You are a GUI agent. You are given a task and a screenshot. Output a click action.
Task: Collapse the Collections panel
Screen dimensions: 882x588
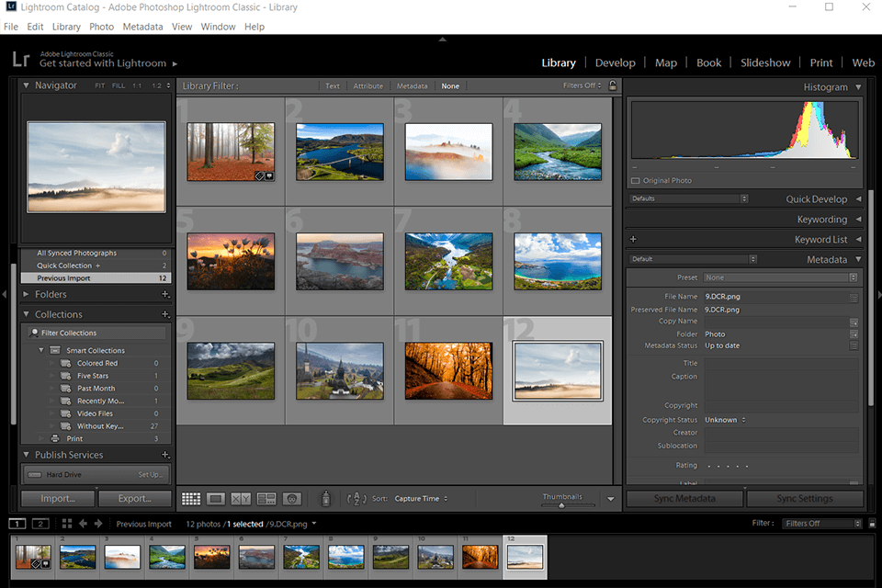[x=26, y=314]
